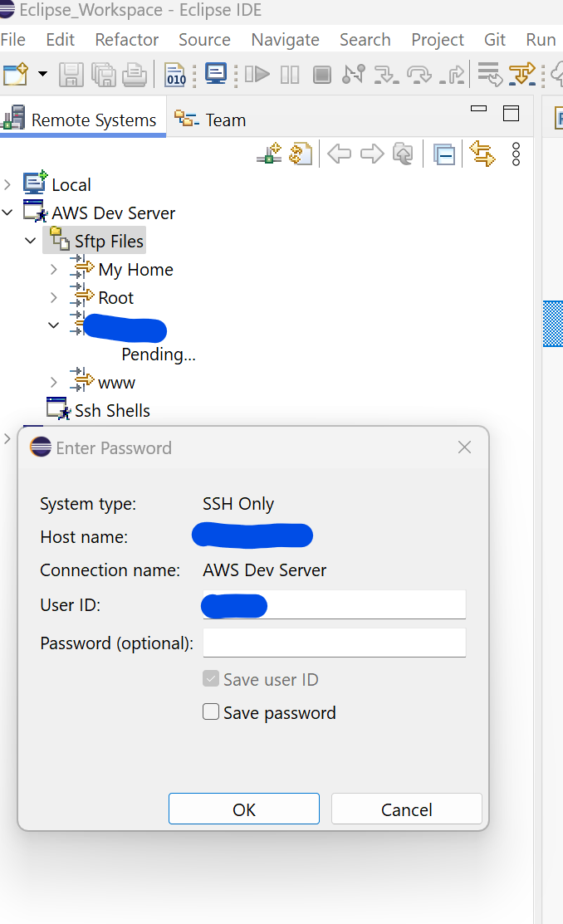The image size is (563, 924).
Task: Maximize the Remote Systems view panel
Action: (x=512, y=113)
